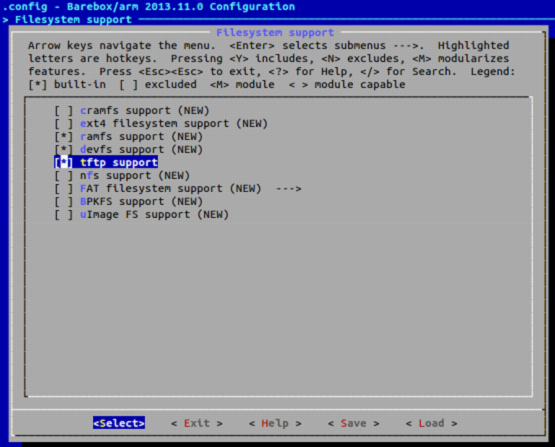
Task: Select the FAT filesystem support (NEW) label
Action: pyautogui.click(x=171, y=189)
